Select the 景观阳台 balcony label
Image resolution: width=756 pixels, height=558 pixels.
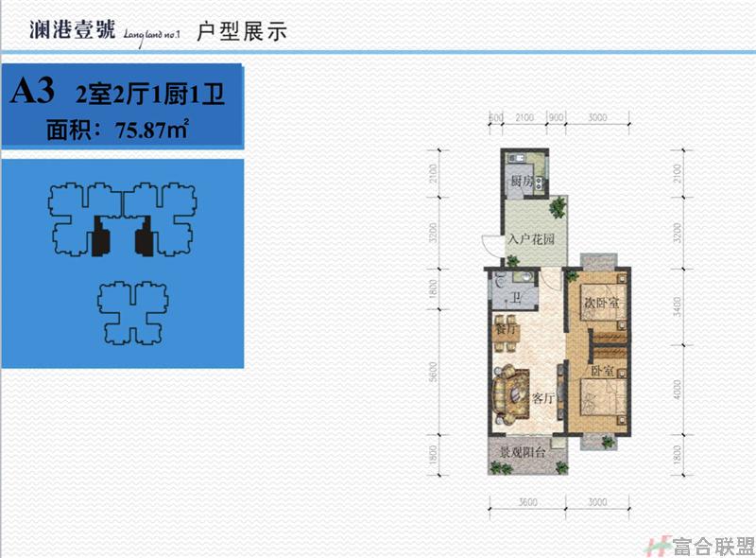click(x=523, y=452)
